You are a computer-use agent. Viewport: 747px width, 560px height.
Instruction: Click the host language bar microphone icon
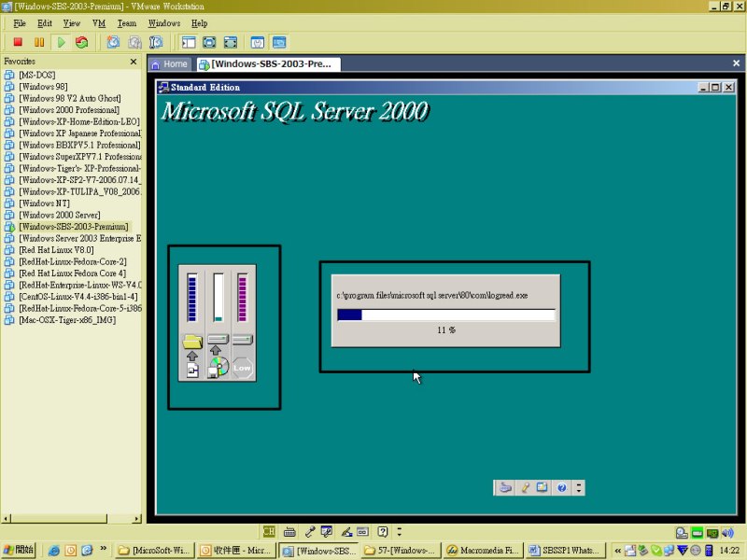pos(310,531)
